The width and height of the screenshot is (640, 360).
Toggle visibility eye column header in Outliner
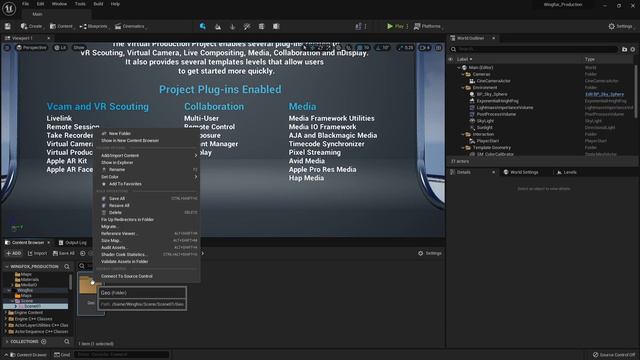pos(451,59)
